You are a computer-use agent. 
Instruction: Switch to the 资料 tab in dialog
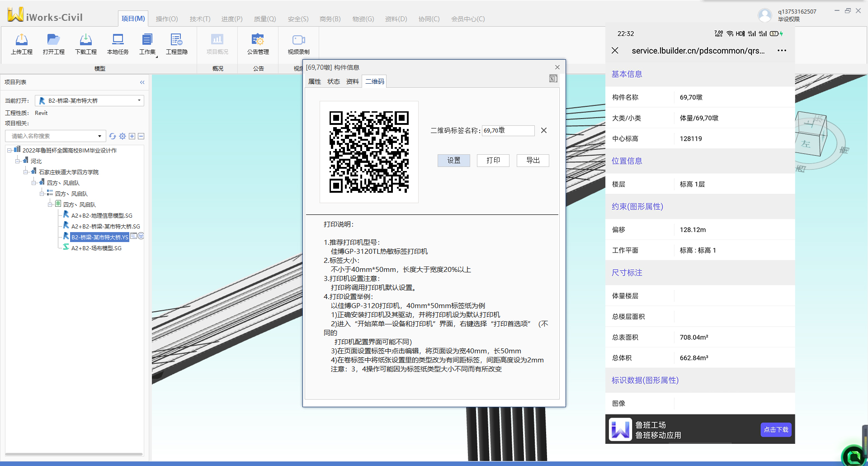tap(353, 81)
